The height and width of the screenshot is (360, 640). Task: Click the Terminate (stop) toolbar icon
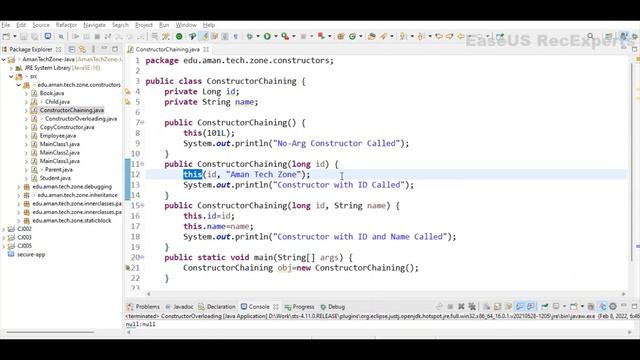(x=97, y=36)
